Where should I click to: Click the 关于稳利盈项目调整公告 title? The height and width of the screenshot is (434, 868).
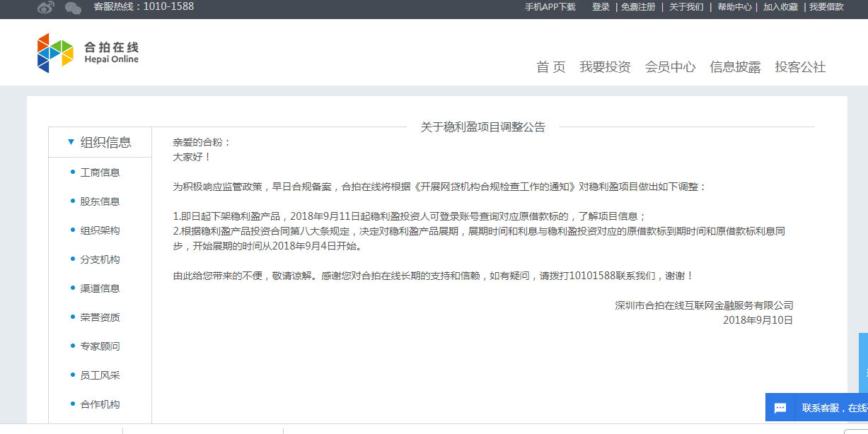[x=483, y=127]
